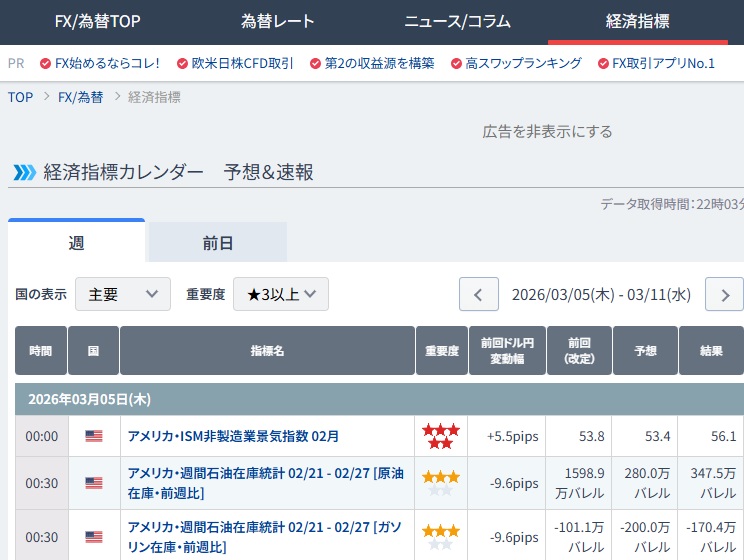The image size is (744, 560).
Task: Go to next week with right arrow
Action: pos(724,295)
